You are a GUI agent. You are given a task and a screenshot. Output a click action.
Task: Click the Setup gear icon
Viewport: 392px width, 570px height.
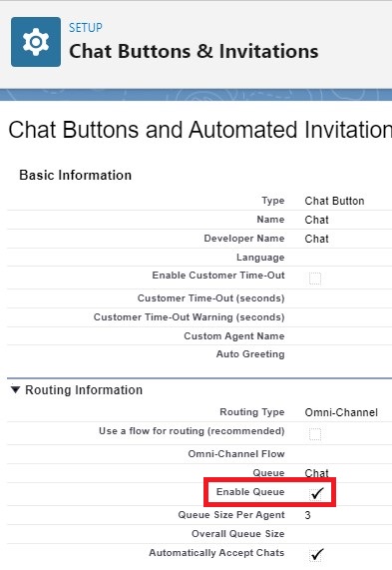click(x=36, y=42)
